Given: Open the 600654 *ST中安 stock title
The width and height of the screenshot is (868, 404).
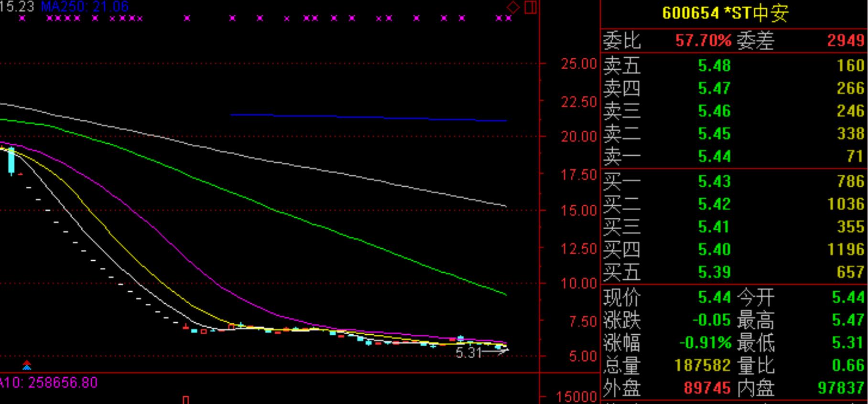Looking at the screenshot, I should [725, 13].
